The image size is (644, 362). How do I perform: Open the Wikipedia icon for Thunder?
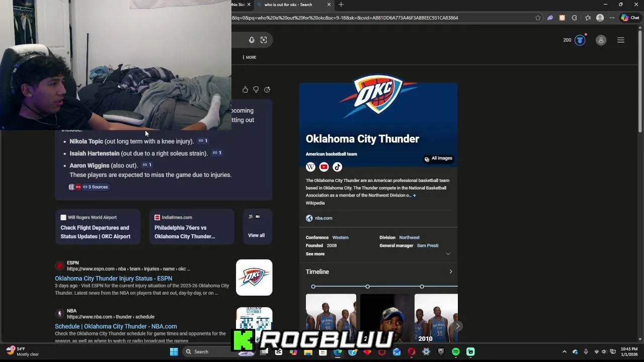pyautogui.click(x=310, y=167)
